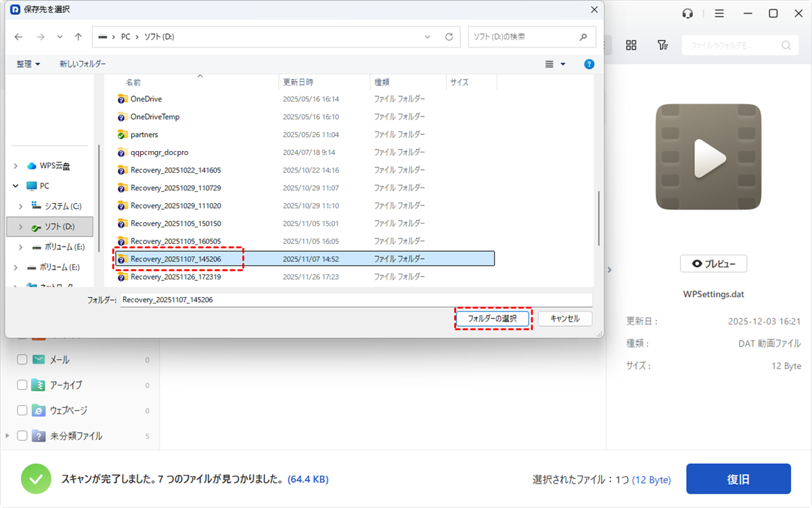Open the filter funnel icon
812x508 pixels.
point(662,45)
